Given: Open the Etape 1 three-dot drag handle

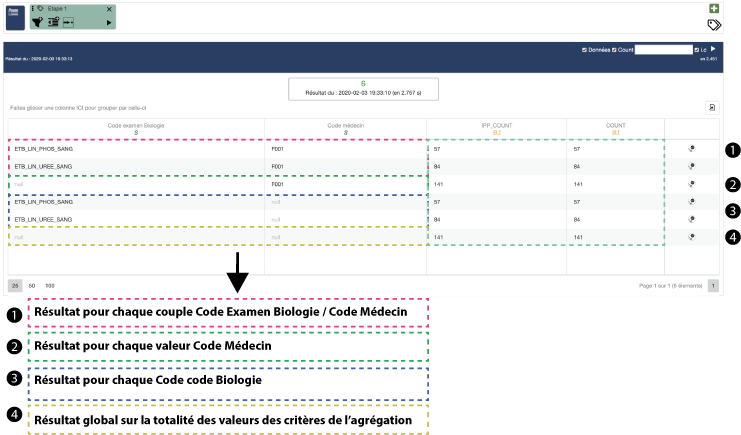Looking at the screenshot, I should pyautogui.click(x=34, y=9).
